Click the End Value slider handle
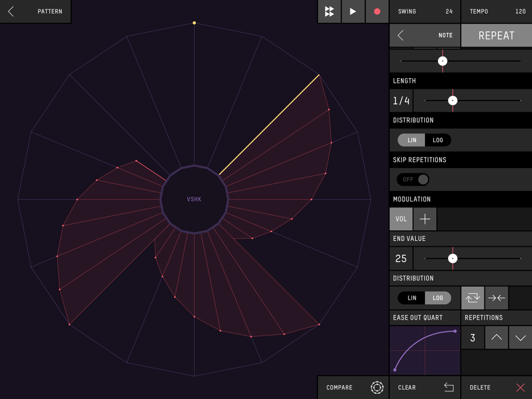The height and width of the screenshot is (399, 532). (453, 259)
